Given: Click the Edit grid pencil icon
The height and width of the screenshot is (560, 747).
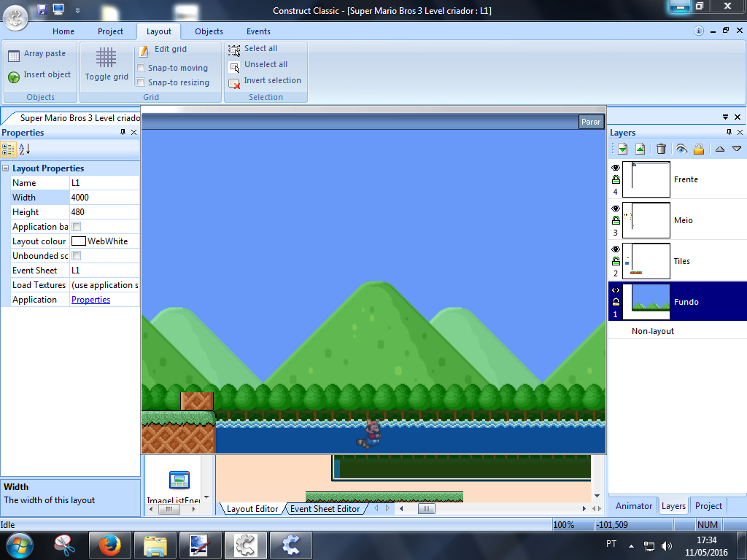Looking at the screenshot, I should click(144, 51).
